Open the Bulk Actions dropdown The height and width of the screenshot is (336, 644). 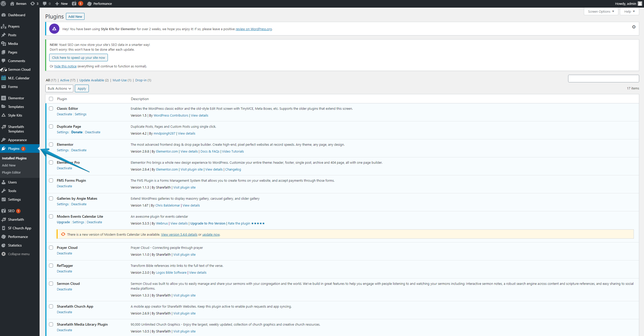pyautogui.click(x=59, y=88)
